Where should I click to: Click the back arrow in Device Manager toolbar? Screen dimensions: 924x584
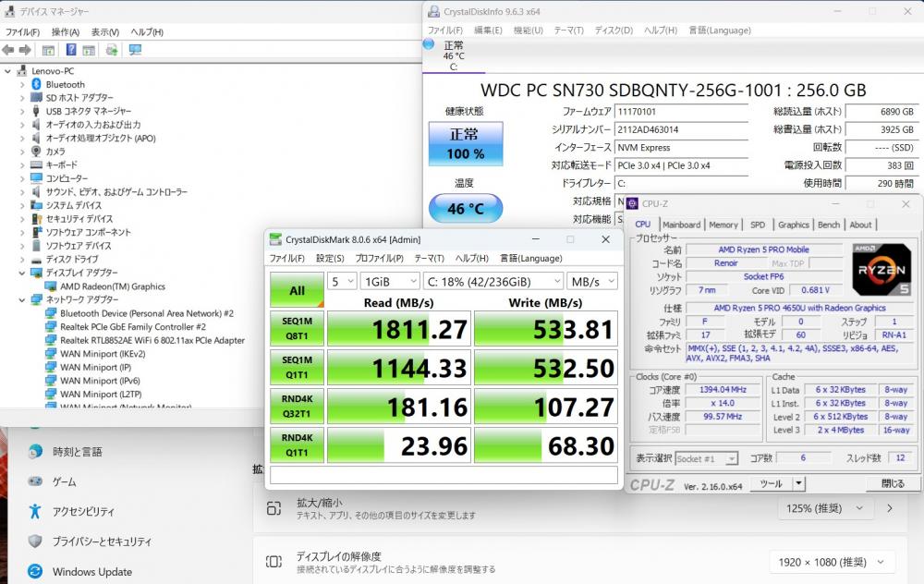[x=7, y=50]
